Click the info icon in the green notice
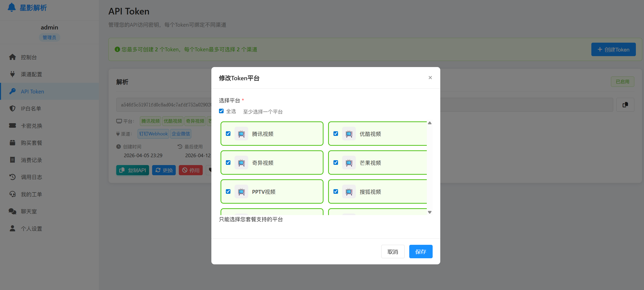 coord(117,49)
